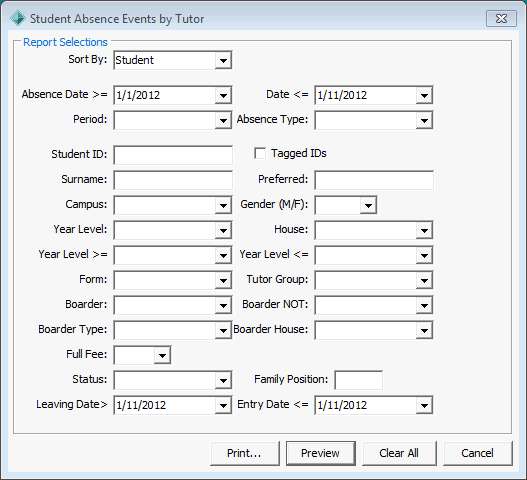Expand the Absence Date >= date picker

[x=223, y=95]
